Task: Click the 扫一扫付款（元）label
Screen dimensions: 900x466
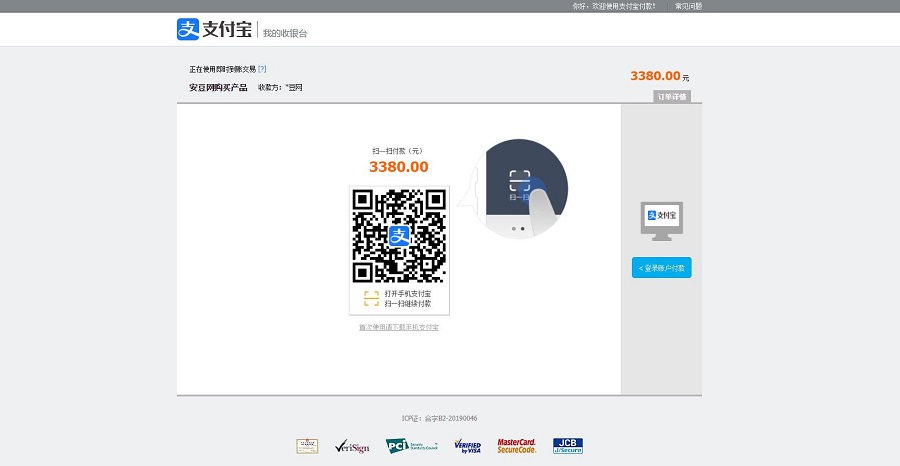Action: (398, 151)
